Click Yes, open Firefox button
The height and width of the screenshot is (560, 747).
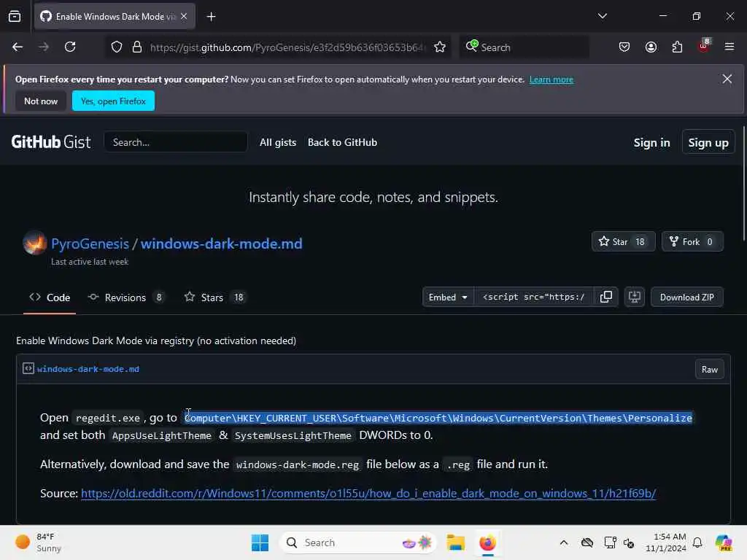tap(113, 101)
